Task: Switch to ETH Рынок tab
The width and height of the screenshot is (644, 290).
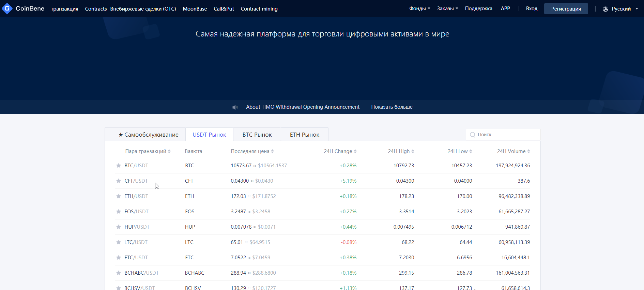Action: (305, 135)
